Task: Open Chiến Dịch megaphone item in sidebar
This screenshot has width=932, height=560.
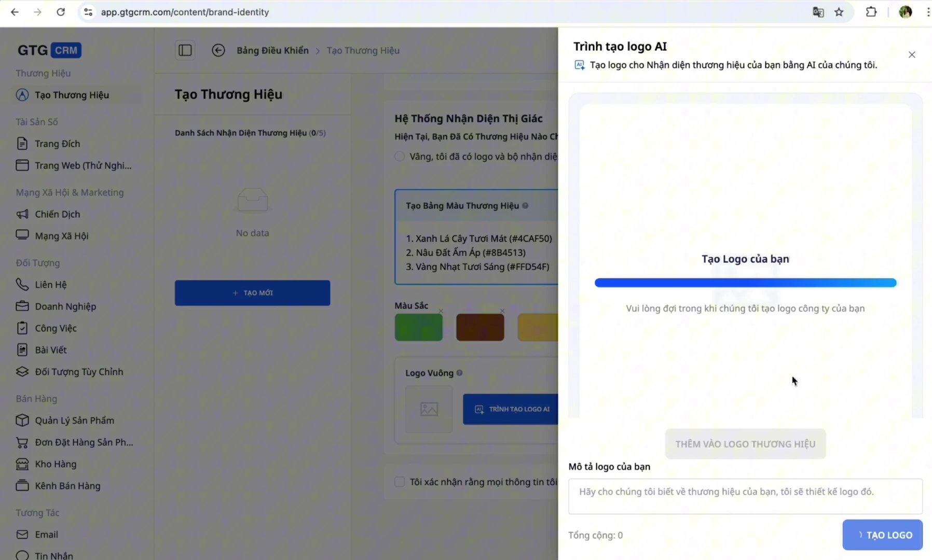Action: [x=57, y=214]
